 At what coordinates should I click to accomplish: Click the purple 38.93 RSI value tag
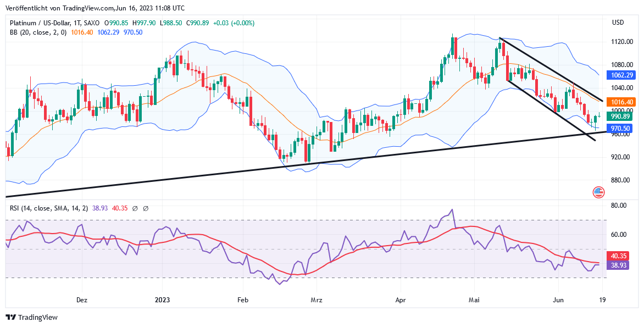point(620,265)
